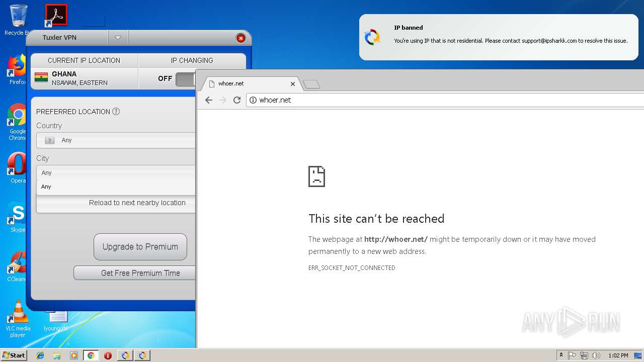Click the 1:02 PM taskbar clock
This screenshot has height=362, width=644.
pos(618,355)
